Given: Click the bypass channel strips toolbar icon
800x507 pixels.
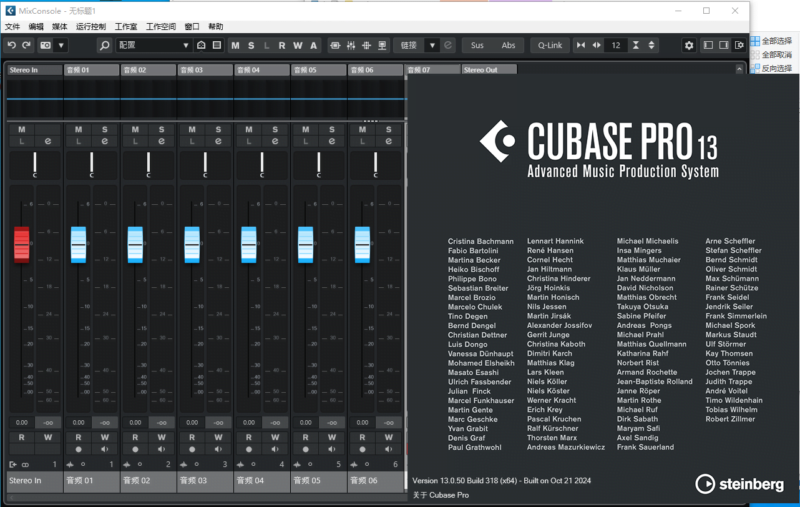Looking at the screenshot, I should pos(366,45).
